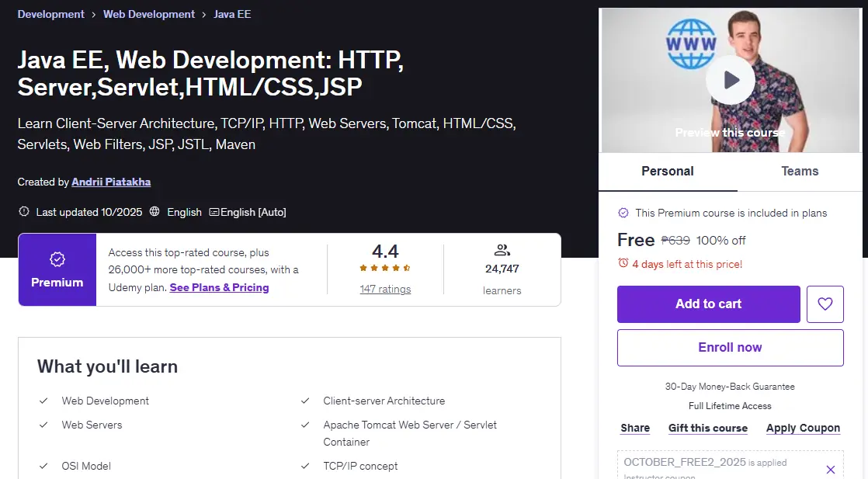Click the Enroll now button
Image resolution: width=868 pixels, height=479 pixels.
pyautogui.click(x=730, y=348)
